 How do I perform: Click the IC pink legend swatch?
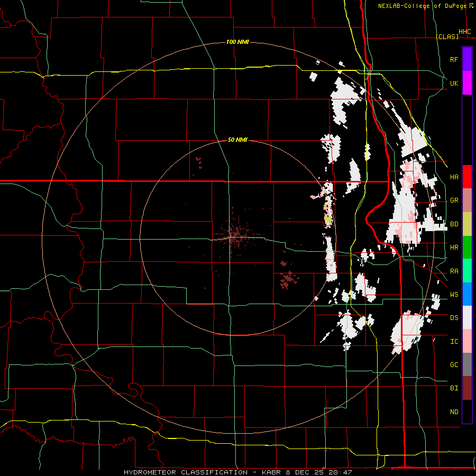pyautogui.click(x=467, y=341)
